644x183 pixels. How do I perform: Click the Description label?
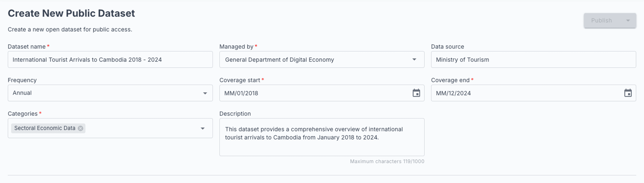pos(235,114)
